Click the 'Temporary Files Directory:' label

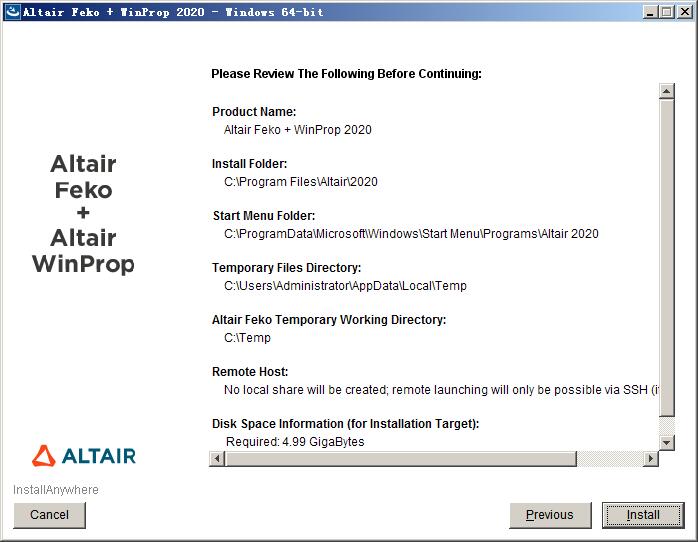pyautogui.click(x=286, y=268)
